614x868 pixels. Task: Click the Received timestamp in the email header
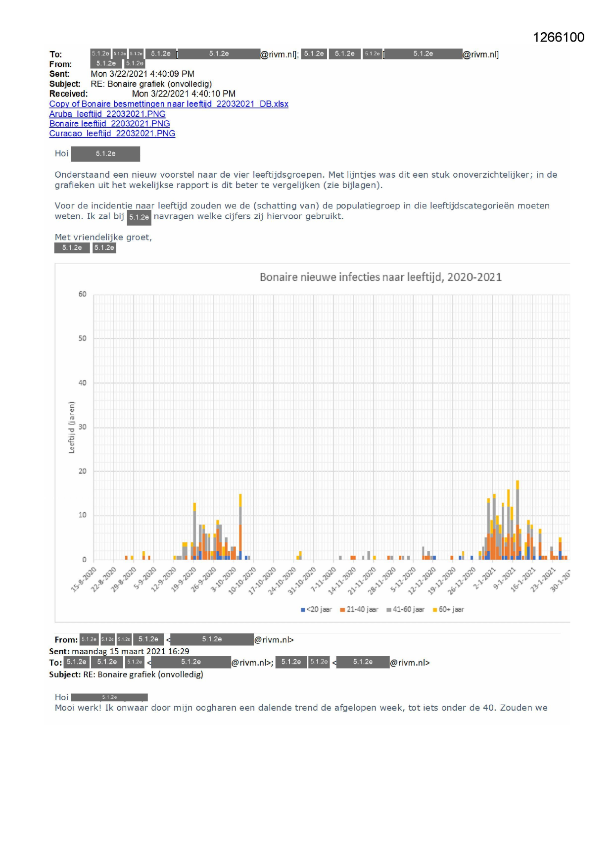184,94
